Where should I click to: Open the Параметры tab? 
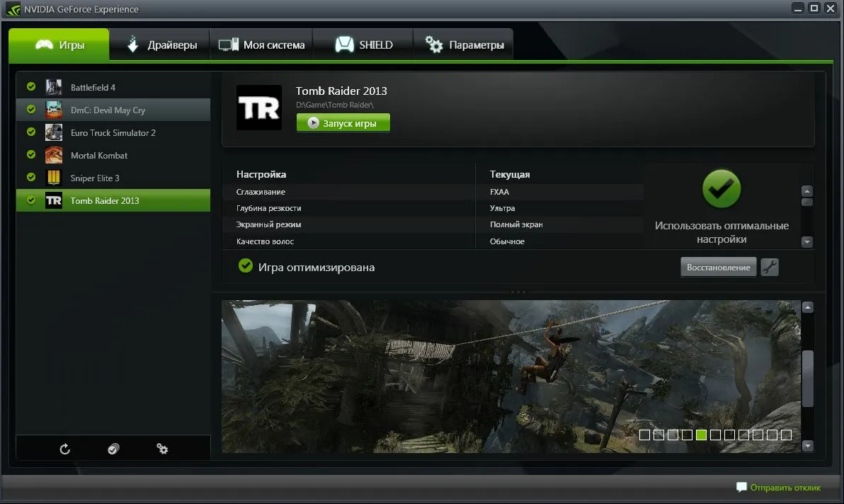(464, 45)
